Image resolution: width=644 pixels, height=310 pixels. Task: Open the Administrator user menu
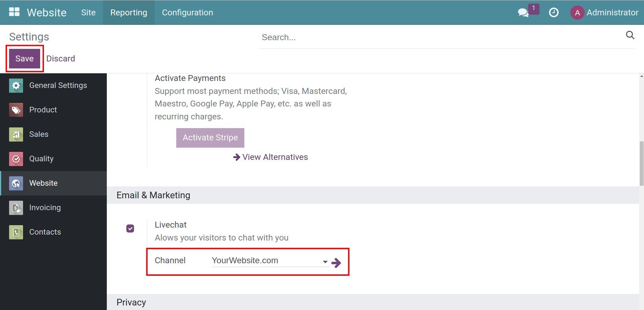(x=604, y=13)
